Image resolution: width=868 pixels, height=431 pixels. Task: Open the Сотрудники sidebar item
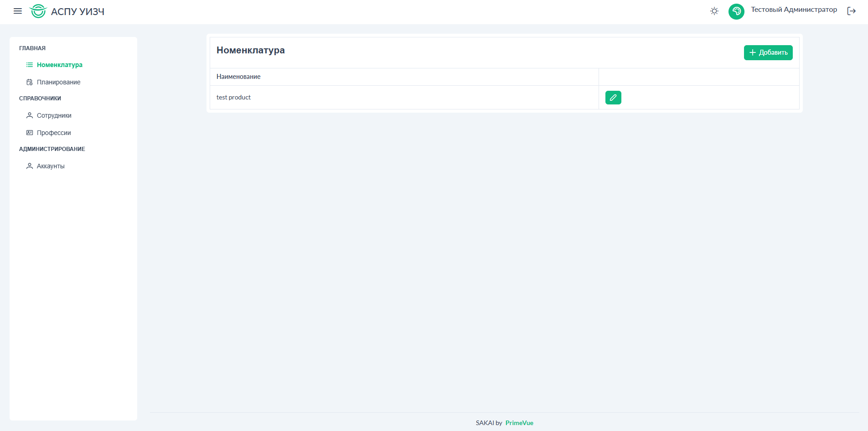54,115
